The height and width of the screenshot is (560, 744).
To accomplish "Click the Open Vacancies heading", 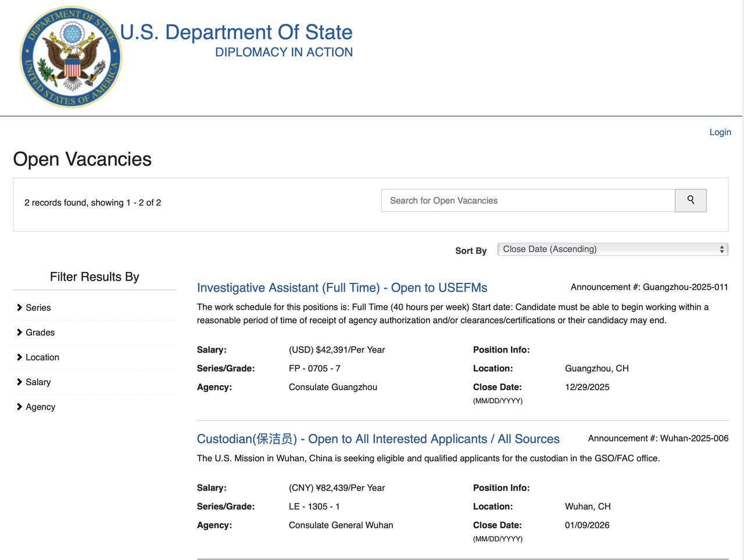I will [82, 159].
